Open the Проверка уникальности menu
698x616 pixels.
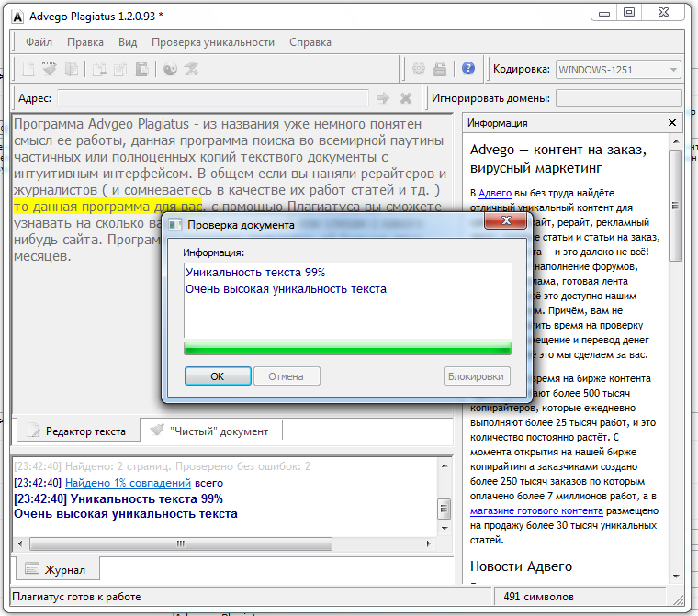tap(213, 42)
